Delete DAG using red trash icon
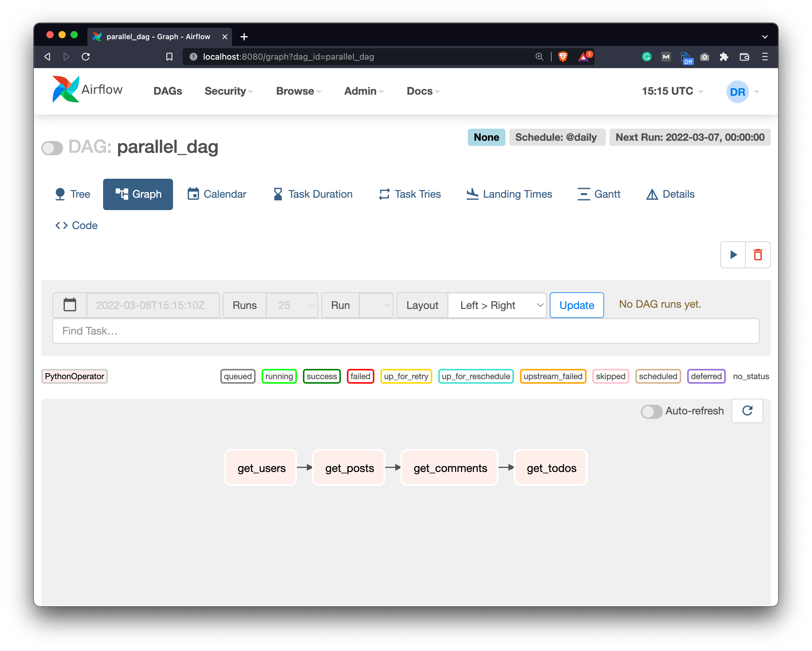Viewport: 812px width, 651px height. 758,255
